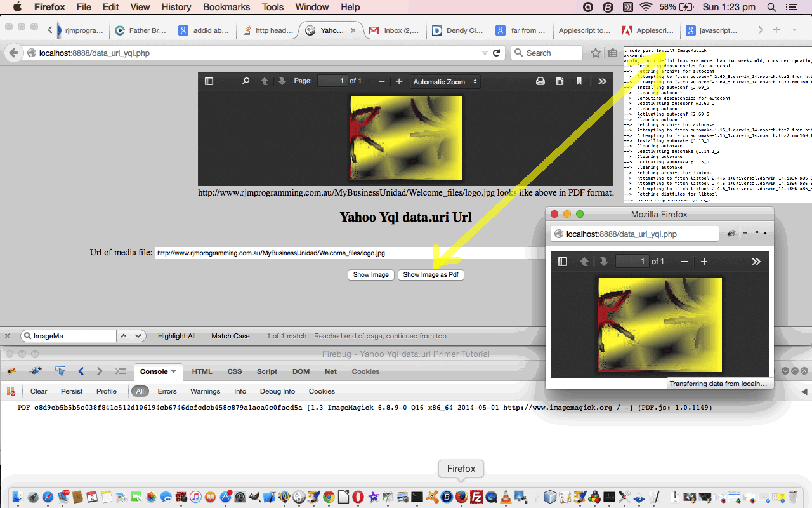Viewport: 812px width, 508px height.
Task: Select the All console filter
Action: pos(140,391)
